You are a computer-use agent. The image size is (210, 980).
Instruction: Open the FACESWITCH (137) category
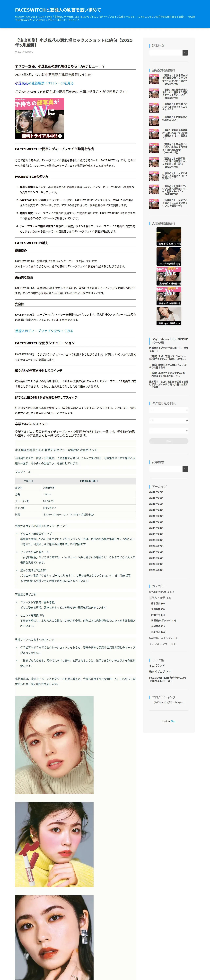161,592
